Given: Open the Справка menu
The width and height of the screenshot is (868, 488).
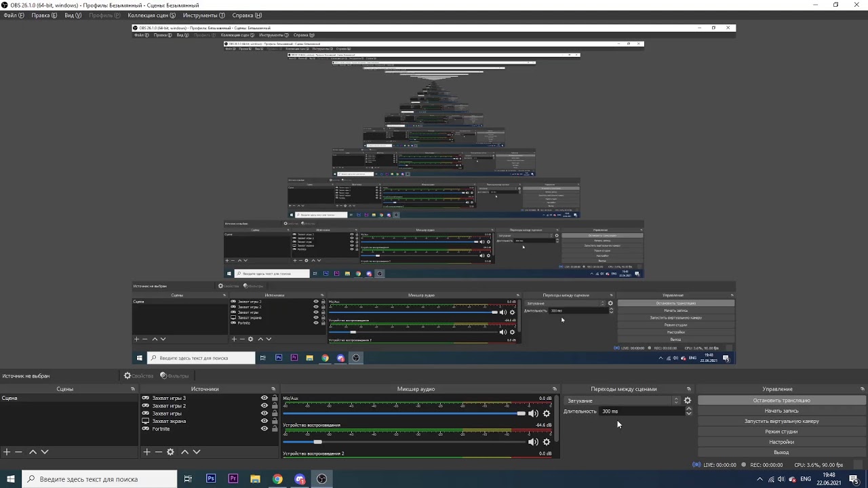Looking at the screenshot, I should pyautogui.click(x=247, y=15).
